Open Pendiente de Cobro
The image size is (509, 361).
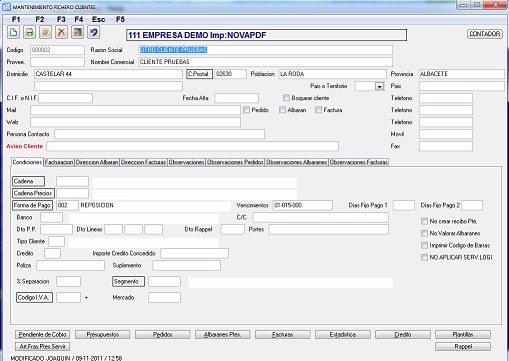click(x=42, y=334)
